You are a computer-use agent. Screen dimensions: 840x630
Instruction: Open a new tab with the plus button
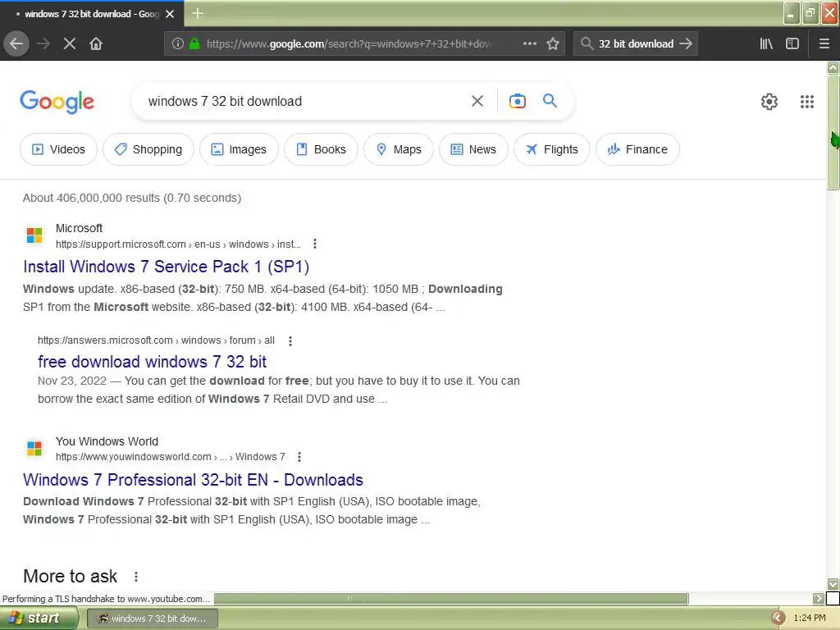tap(198, 13)
